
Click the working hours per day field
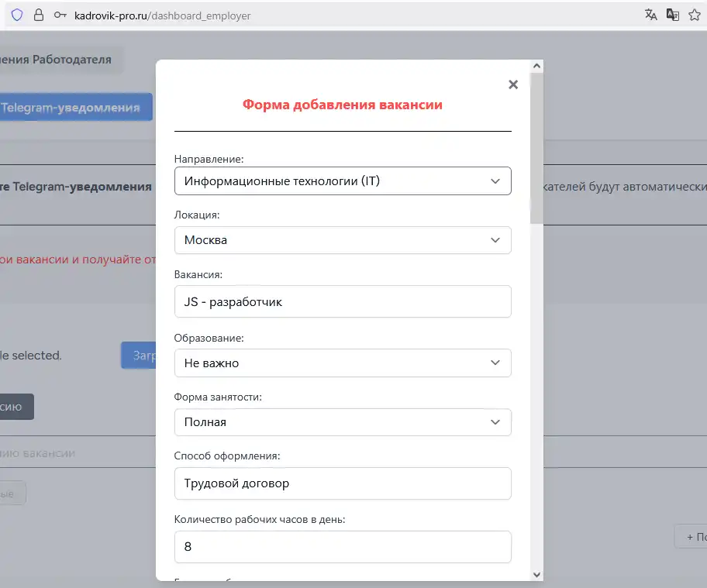click(x=342, y=547)
